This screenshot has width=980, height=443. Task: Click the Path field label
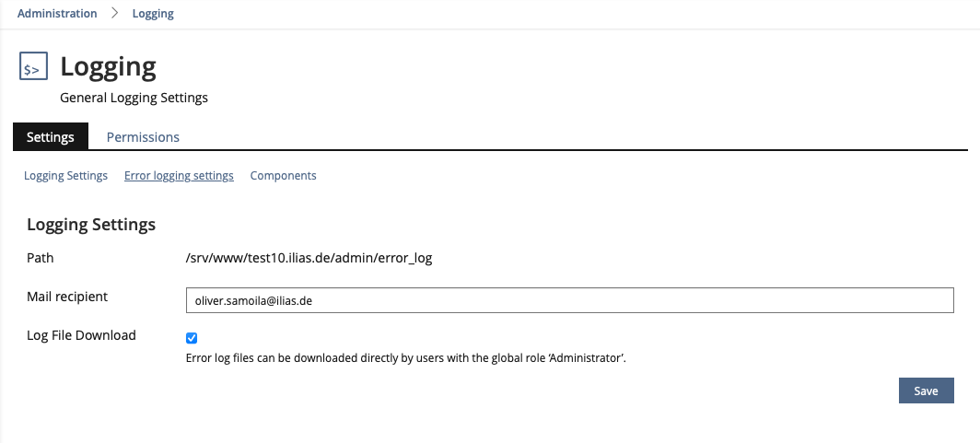[x=41, y=258]
